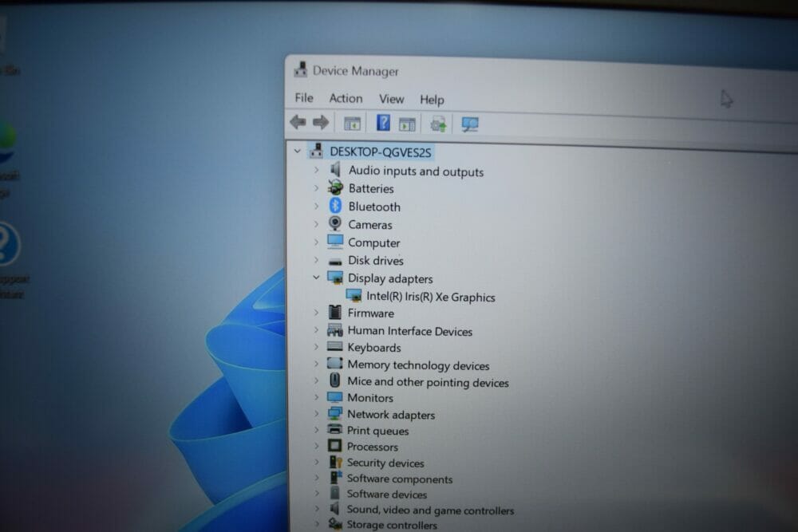Select the Human Interface Devices label

point(409,331)
